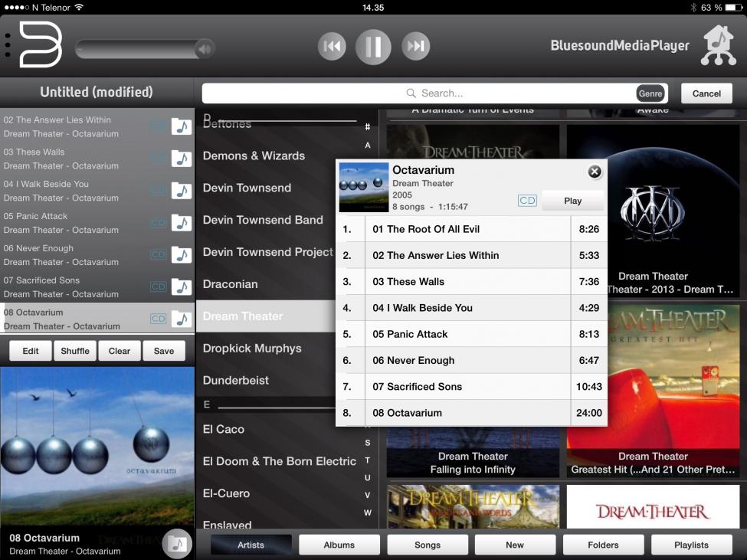
Task: Close the Octavarium album popup
Action: (595, 172)
